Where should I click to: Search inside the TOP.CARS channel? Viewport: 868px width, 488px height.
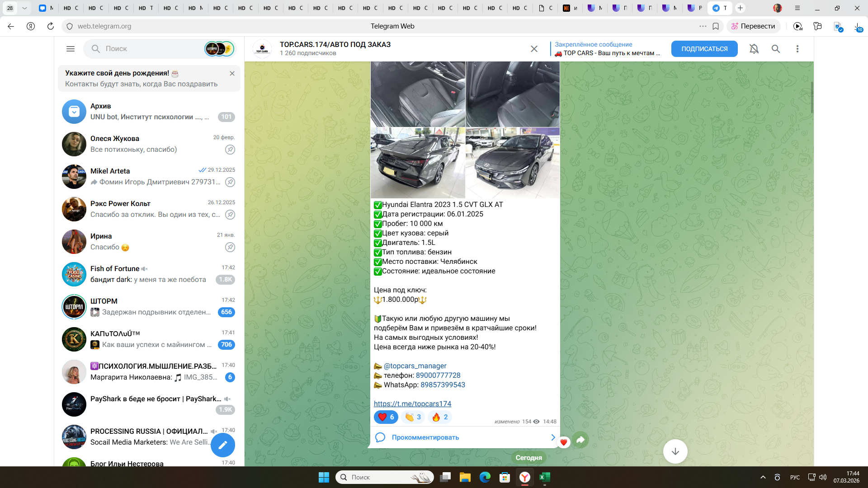(775, 49)
